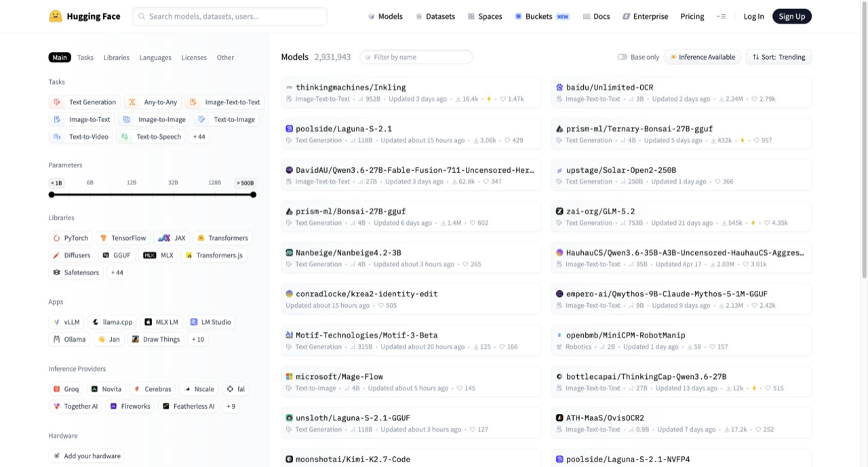This screenshot has height=467, width=868.
Task: Click the Hugging Face emoji logo
Action: pos(56,16)
